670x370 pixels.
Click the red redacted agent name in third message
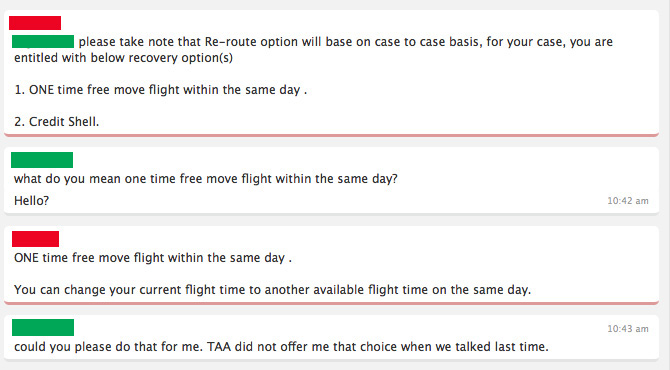[x=35, y=239]
